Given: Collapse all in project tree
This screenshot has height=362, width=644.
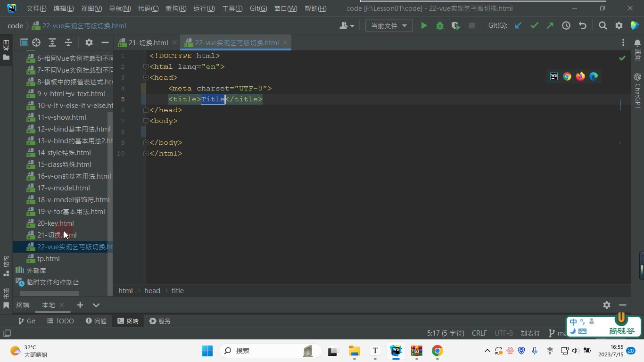Looking at the screenshot, I should point(68,42).
